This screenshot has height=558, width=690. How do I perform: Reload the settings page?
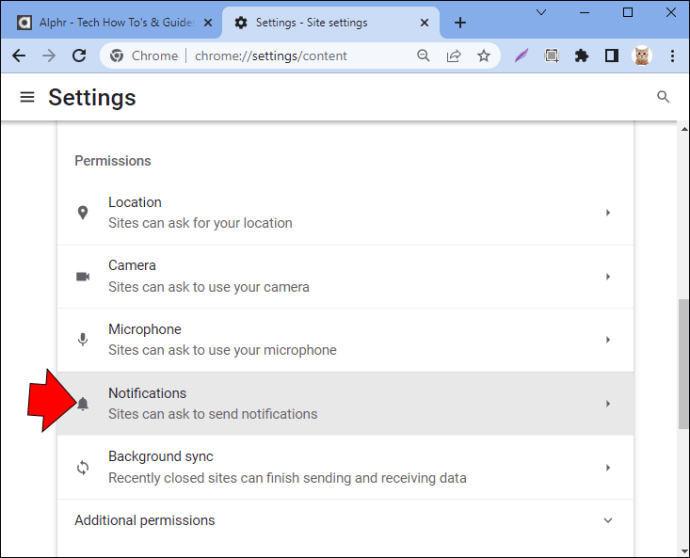pyautogui.click(x=79, y=56)
